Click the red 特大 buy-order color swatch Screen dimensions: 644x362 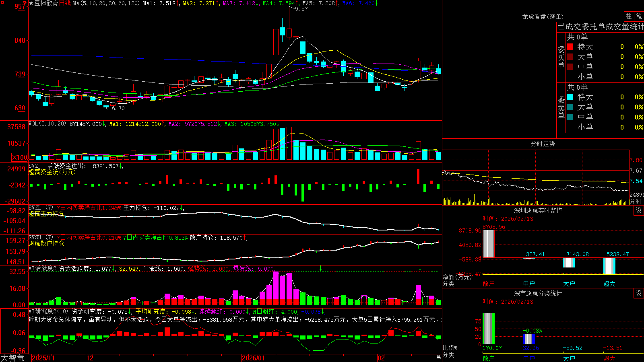click(x=570, y=47)
